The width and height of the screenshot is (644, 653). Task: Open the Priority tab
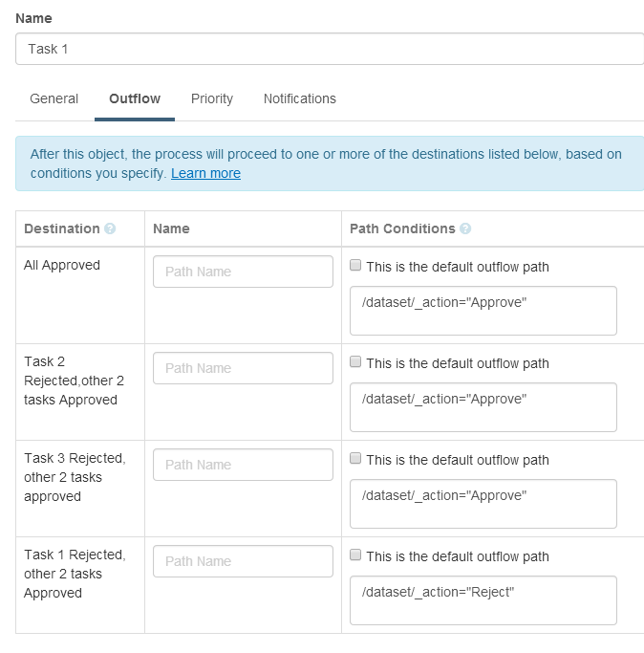[x=212, y=98]
